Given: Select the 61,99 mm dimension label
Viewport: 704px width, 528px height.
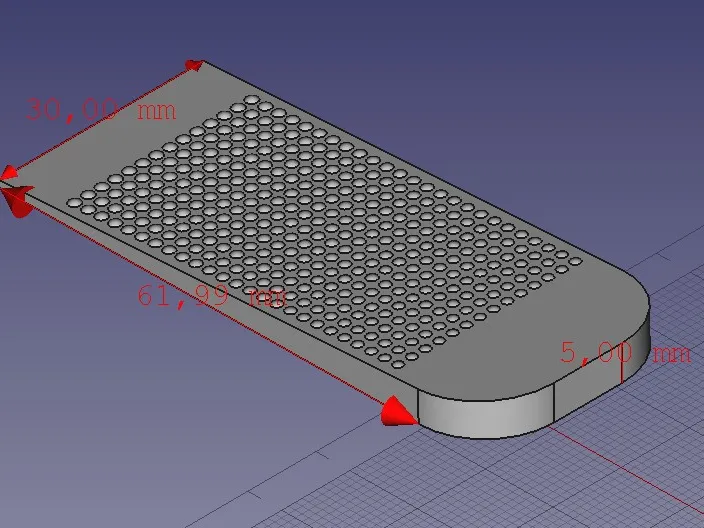Looking at the screenshot, I should click(x=212, y=296).
